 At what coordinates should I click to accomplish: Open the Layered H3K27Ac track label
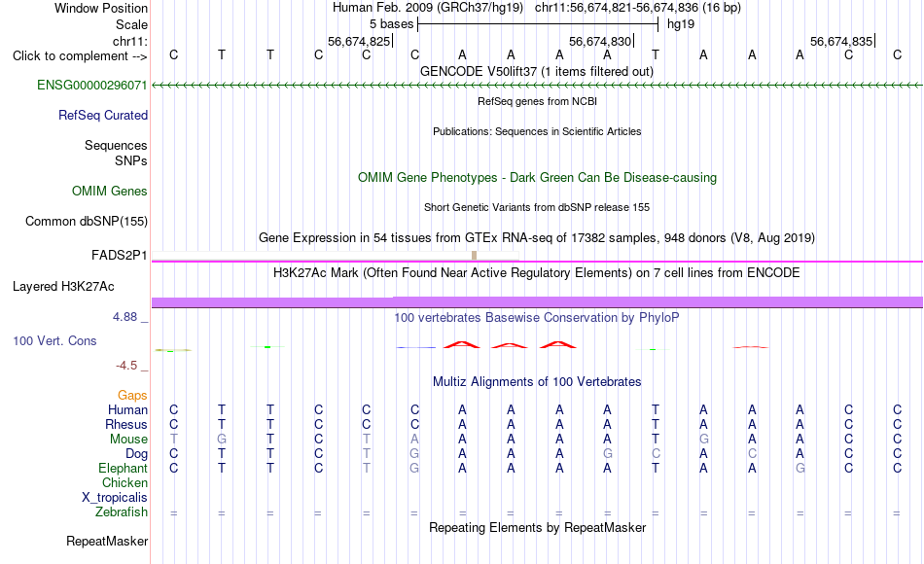(63, 287)
